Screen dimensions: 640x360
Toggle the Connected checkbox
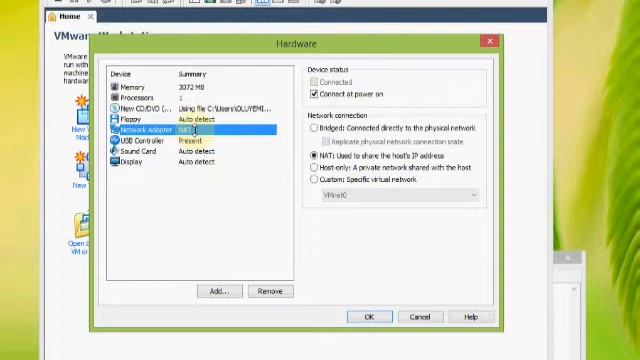tap(314, 82)
